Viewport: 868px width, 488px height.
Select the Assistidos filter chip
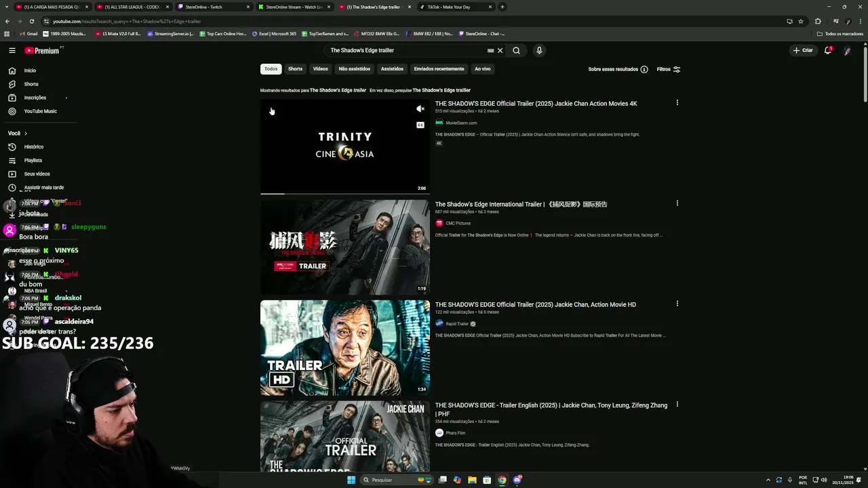click(x=392, y=69)
